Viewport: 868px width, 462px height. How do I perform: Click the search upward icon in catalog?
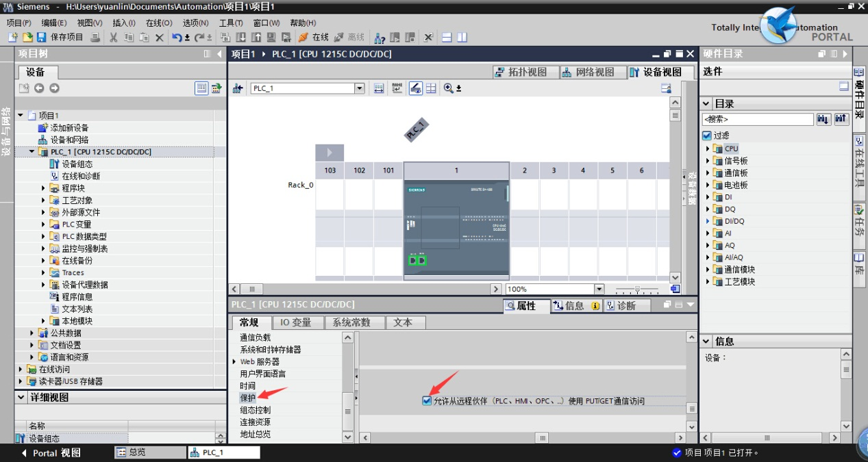click(842, 119)
